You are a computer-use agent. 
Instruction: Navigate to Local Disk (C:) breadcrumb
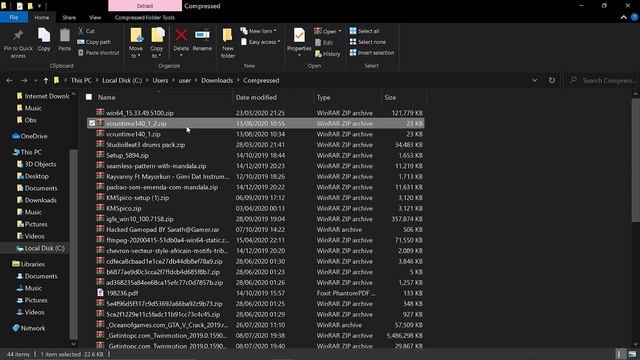pos(122,80)
